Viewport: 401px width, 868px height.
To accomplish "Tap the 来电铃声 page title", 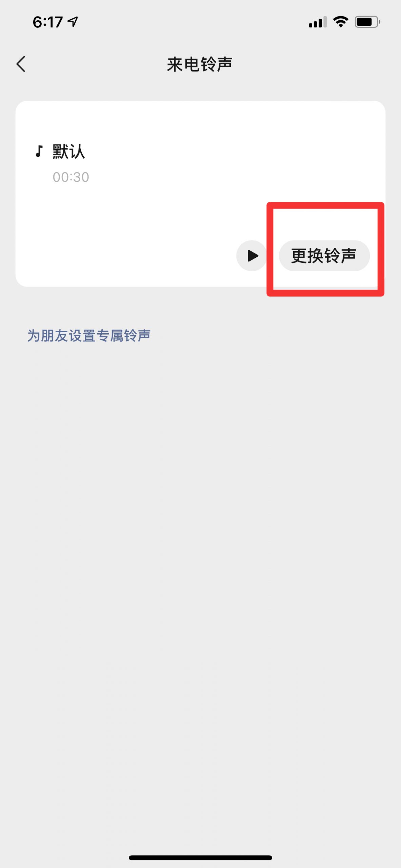I will click(200, 64).
